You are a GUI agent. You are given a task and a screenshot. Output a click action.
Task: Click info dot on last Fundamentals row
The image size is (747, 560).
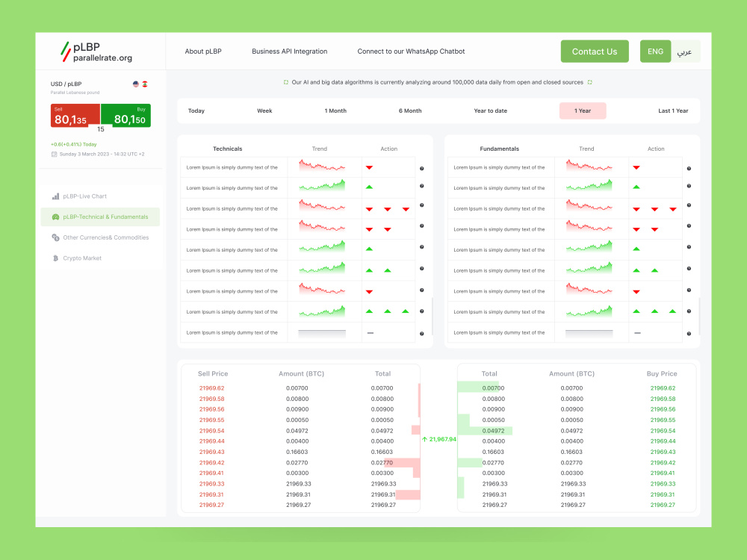tap(689, 334)
